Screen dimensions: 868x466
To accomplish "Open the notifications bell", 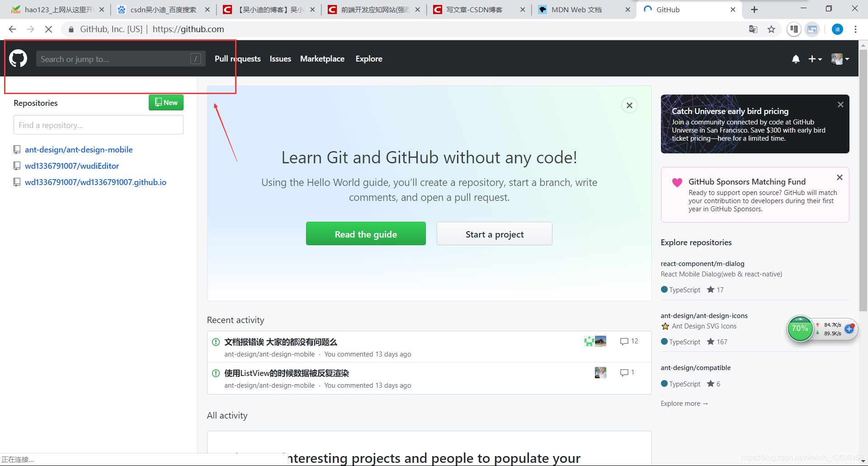I will (796, 59).
